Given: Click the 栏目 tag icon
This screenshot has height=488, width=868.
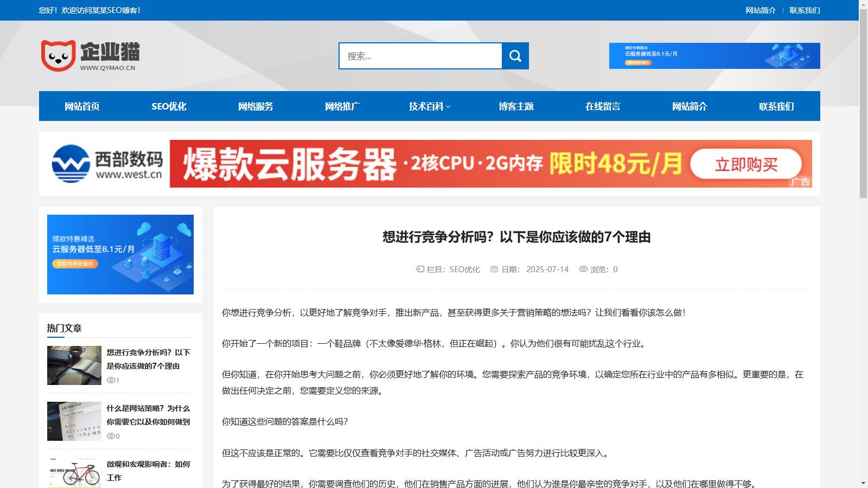Looking at the screenshot, I should coord(420,269).
